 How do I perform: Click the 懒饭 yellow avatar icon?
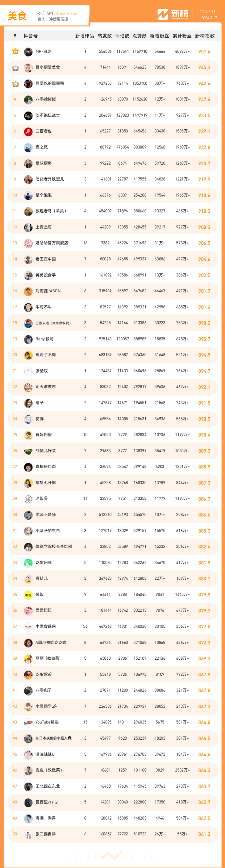[28, 595]
